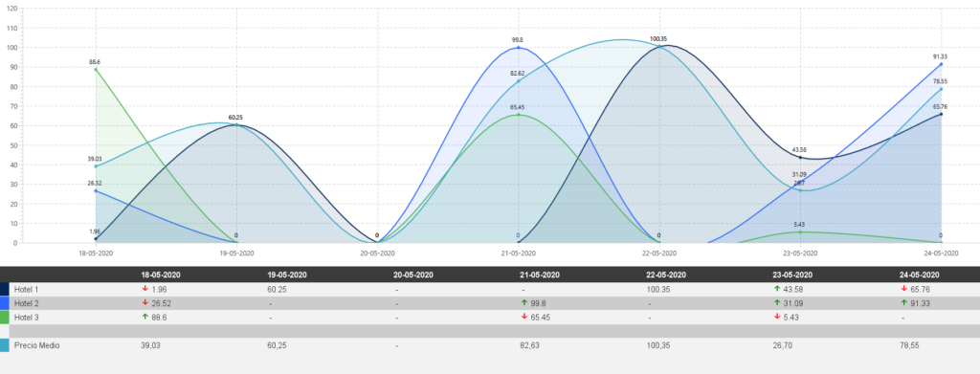This screenshot has height=374, width=980.
Task: Click the Hotel 1 table cell 60.25
Action: click(277, 290)
